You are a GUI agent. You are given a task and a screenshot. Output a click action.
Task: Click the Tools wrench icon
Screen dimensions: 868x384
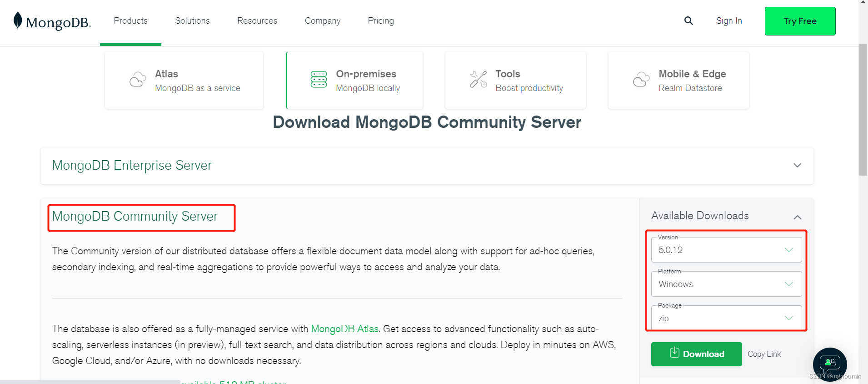pyautogui.click(x=478, y=80)
